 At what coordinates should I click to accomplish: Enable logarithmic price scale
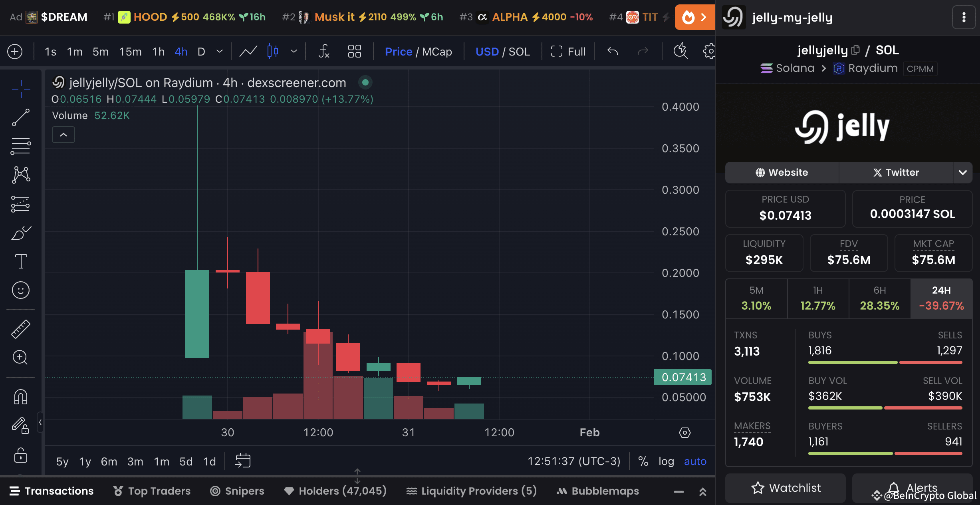[x=666, y=461]
